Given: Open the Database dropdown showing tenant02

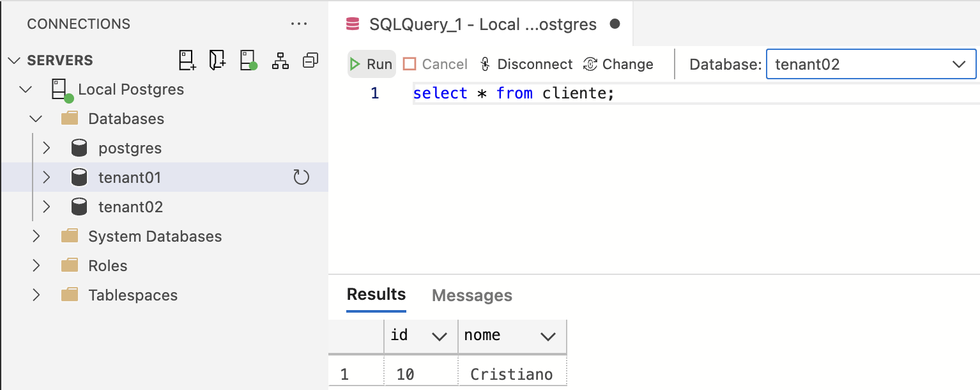Looking at the screenshot, I should (871, 65).
